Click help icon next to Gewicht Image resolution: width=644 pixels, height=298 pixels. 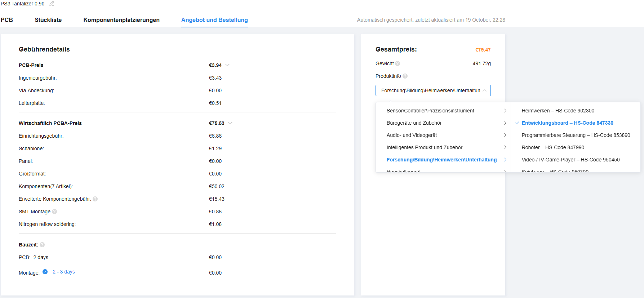[397, 63]
